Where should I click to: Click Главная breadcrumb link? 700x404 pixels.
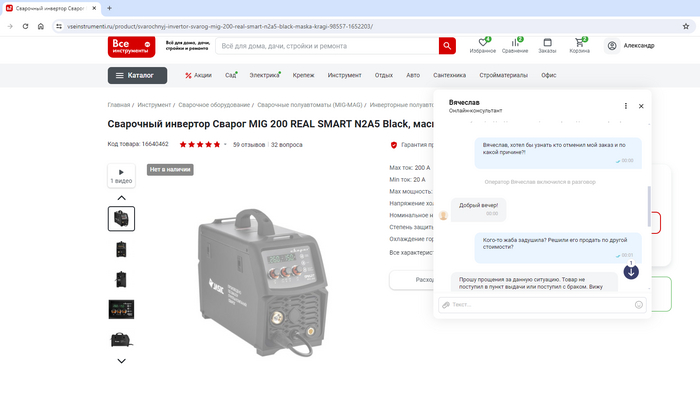pos(118,105)
